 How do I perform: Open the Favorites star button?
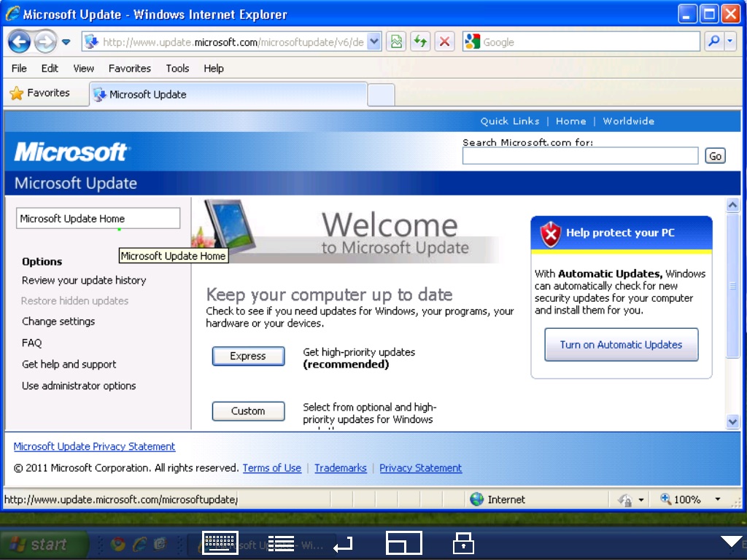point(40,93)
